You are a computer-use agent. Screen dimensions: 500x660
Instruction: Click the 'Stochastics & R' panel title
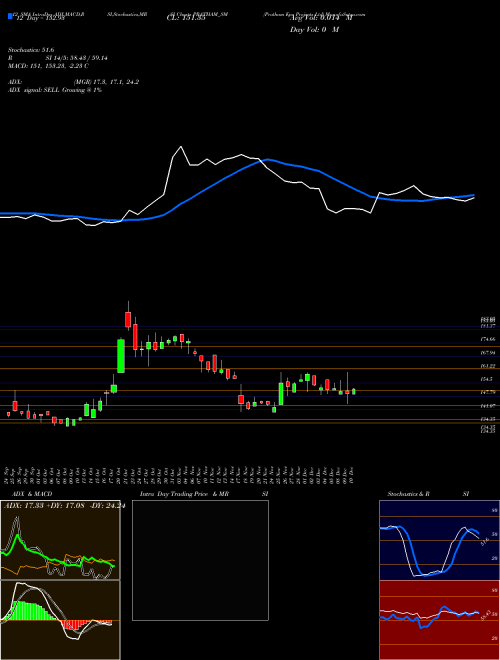(408, 494)
